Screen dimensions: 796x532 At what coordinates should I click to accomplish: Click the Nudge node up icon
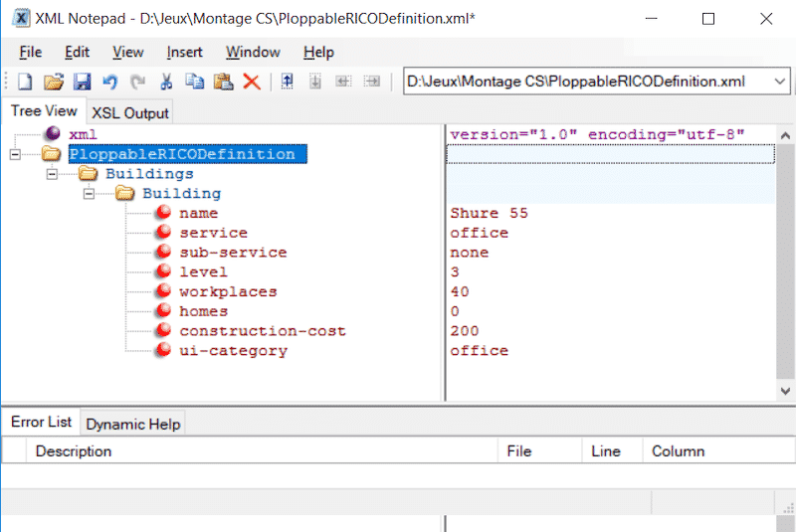point(287,82)
